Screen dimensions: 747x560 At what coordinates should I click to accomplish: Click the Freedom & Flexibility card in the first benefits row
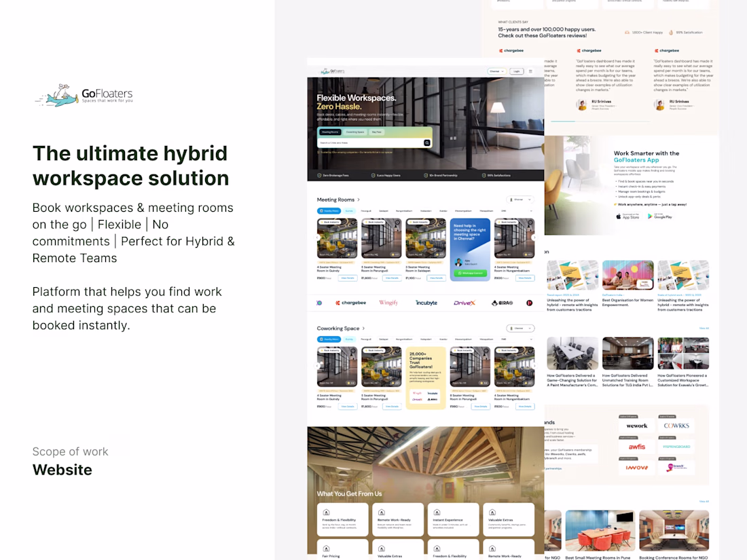point(342,519)
